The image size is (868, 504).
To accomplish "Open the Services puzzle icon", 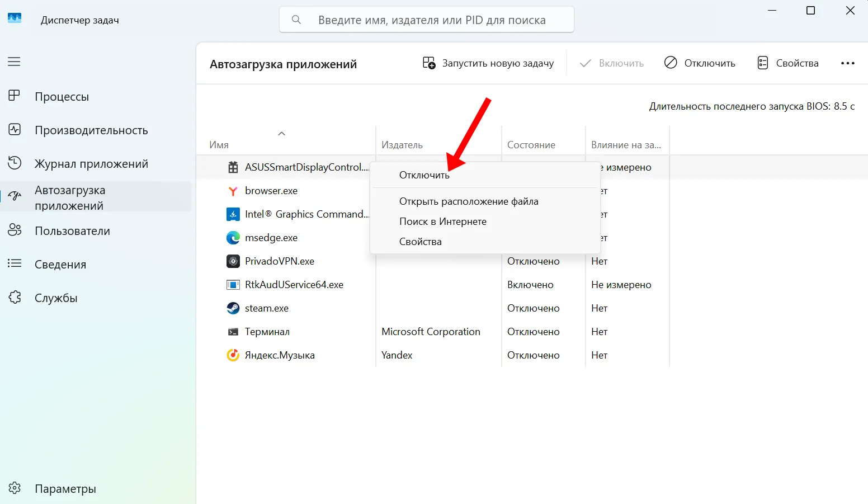I will pos(15,298).
